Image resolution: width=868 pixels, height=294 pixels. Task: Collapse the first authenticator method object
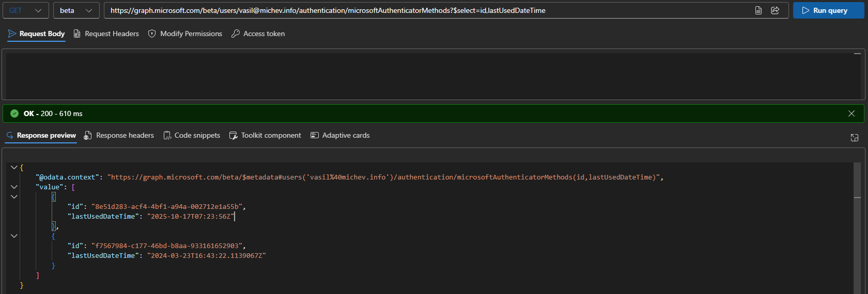[14, 197]
